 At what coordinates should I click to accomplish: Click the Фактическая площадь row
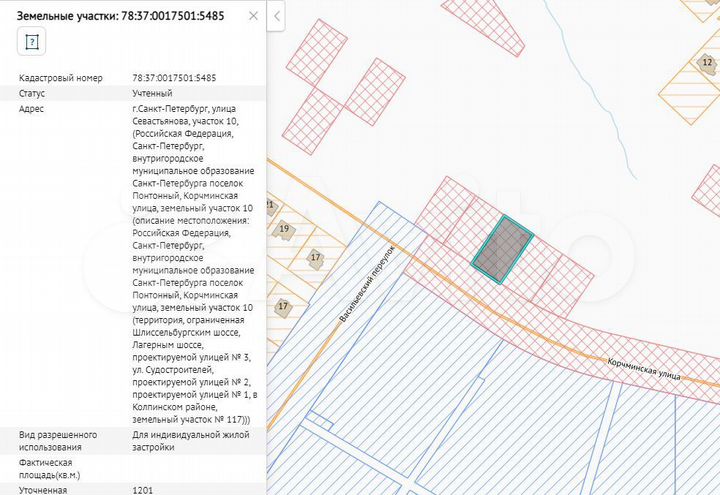[x=132, y=469]
